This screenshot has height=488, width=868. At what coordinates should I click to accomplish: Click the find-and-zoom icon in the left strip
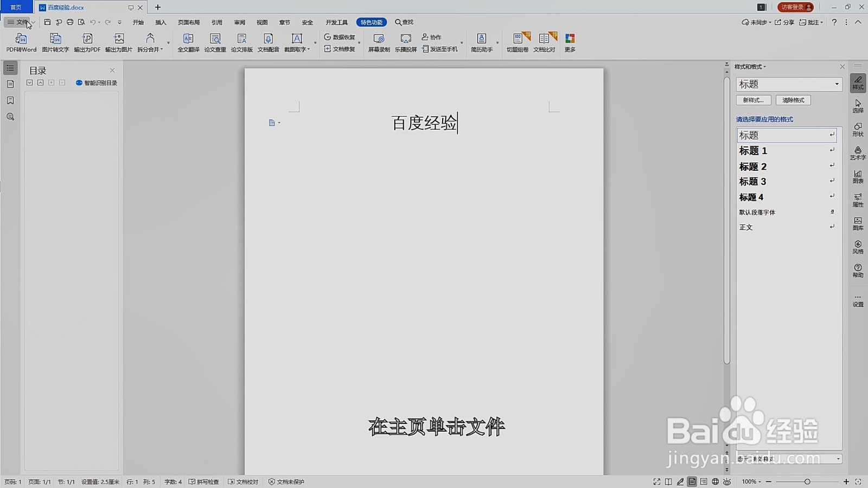point(10,117)
